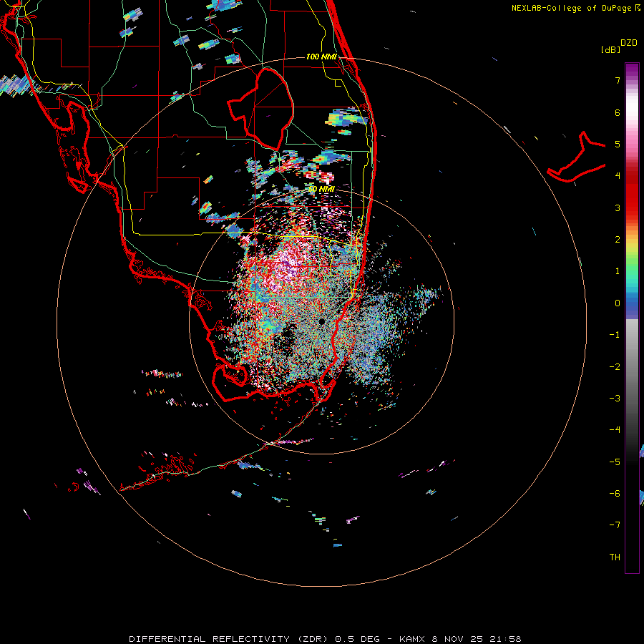Click the -1 value on color scale
This screenshot has width=644, height=644.
(615, 335)
